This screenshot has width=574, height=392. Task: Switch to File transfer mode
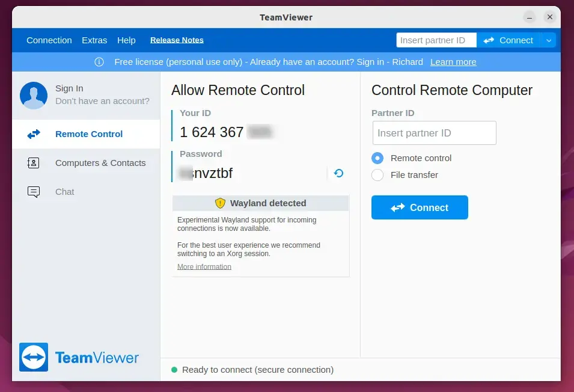377,175
